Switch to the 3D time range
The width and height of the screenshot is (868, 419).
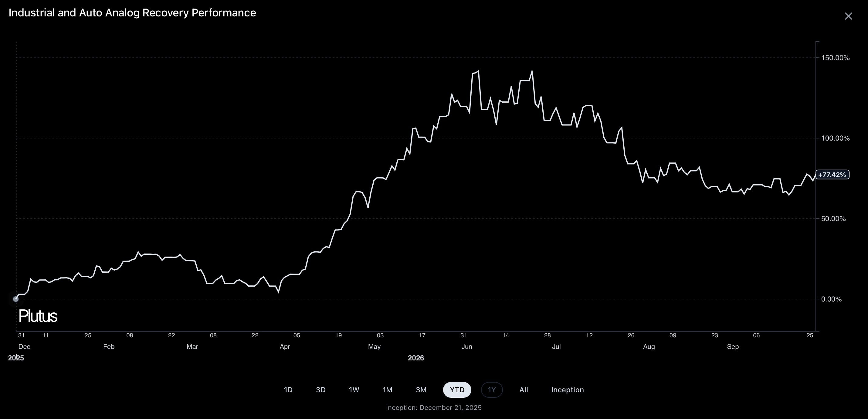[x=321, y=390]
